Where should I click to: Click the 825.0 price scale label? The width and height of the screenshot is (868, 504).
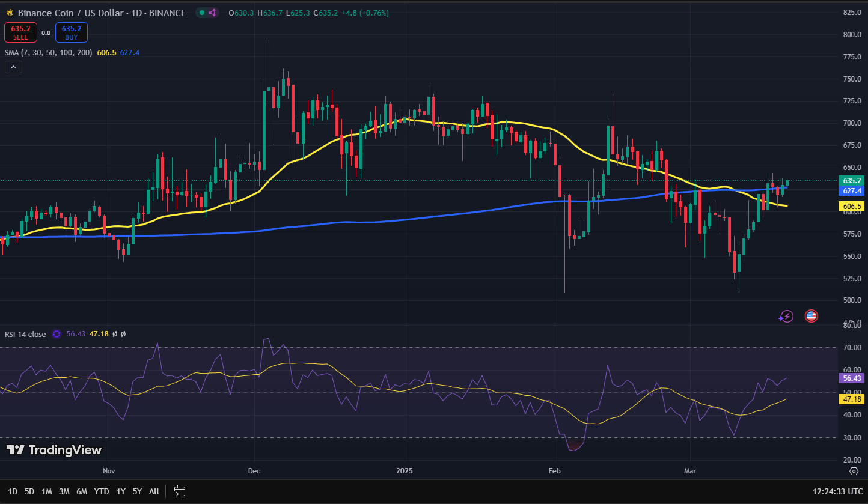coord(852,13)
